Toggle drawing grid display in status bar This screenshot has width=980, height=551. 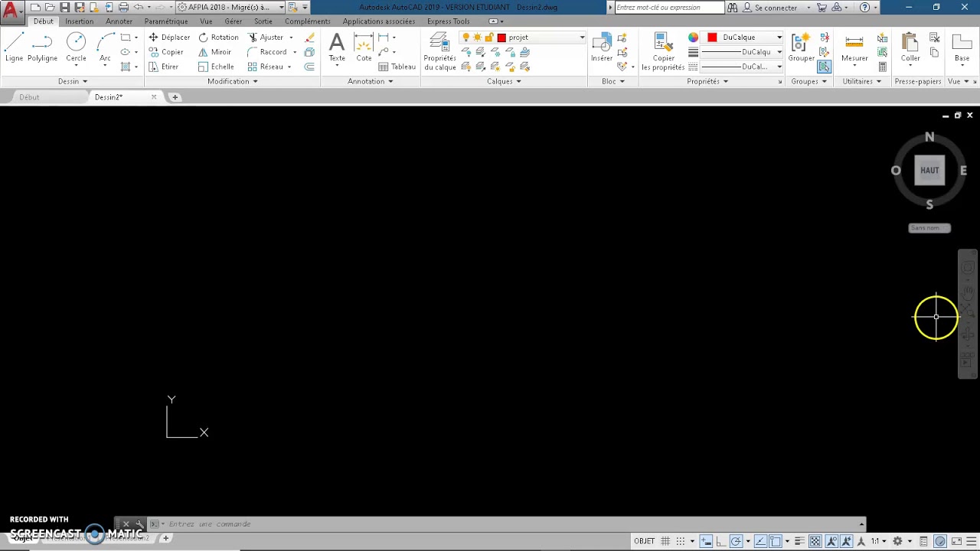665,541
